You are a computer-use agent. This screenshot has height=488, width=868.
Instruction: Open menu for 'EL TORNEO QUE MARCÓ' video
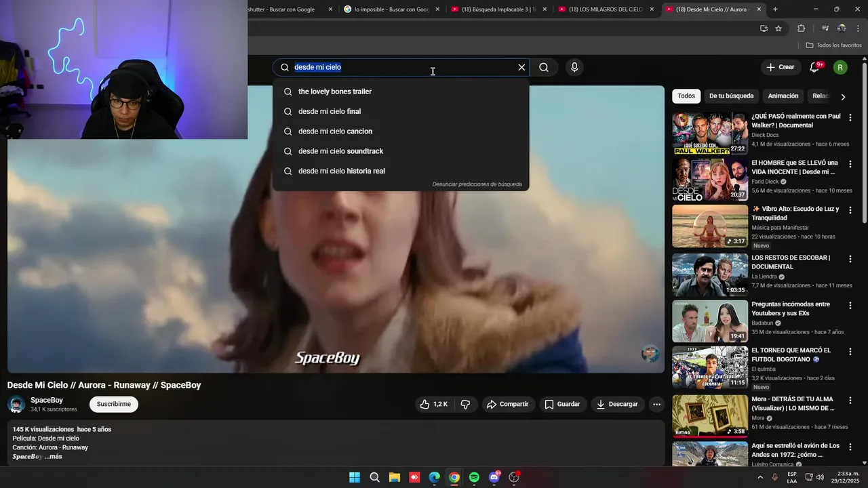click(x=850, y=352)
